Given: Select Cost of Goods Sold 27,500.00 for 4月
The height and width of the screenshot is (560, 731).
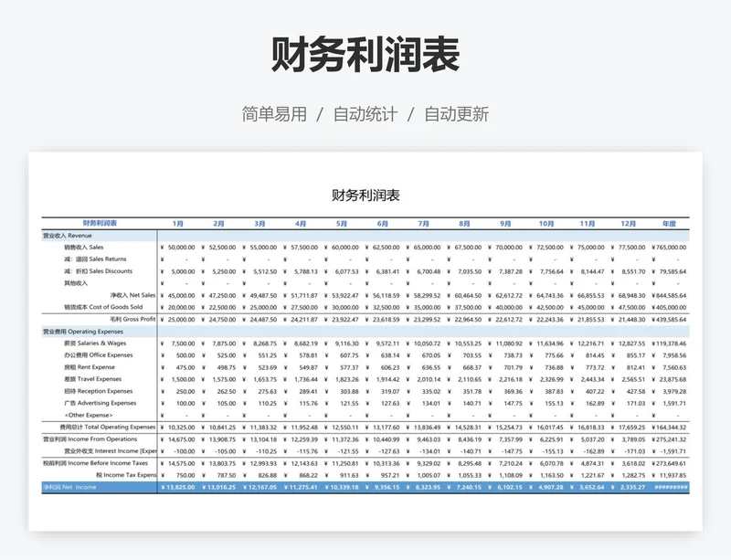Looking at the screenshot, I should tap(304, 308).
